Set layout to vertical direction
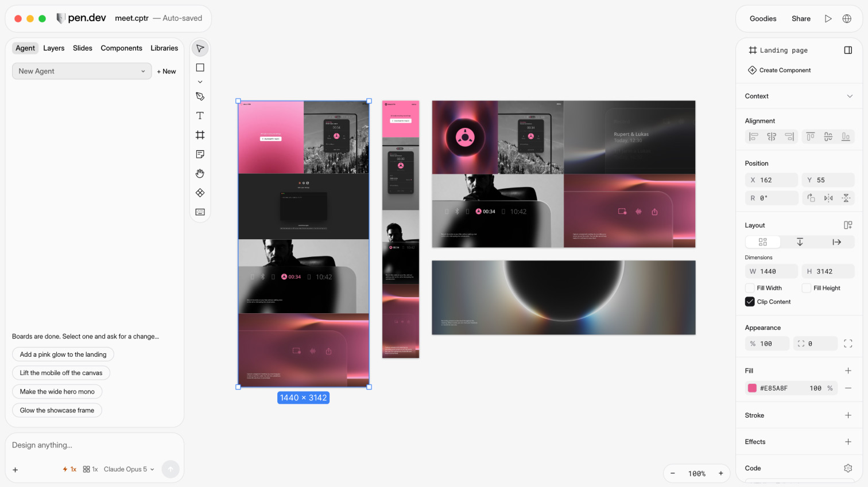Viewport: 868px width, 487px height. pyautogui.click(x=800, y=242)
